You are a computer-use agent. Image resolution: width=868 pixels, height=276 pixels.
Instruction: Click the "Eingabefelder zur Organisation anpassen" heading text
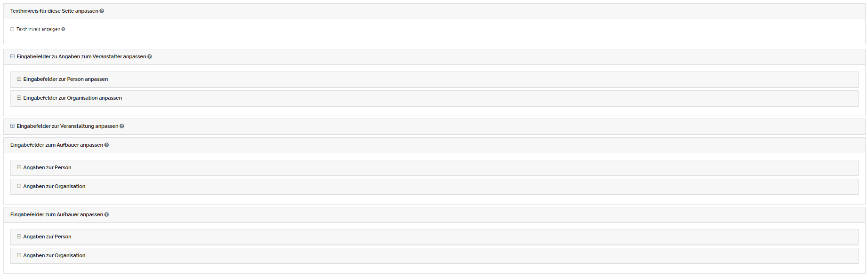(x=72, y=98)
